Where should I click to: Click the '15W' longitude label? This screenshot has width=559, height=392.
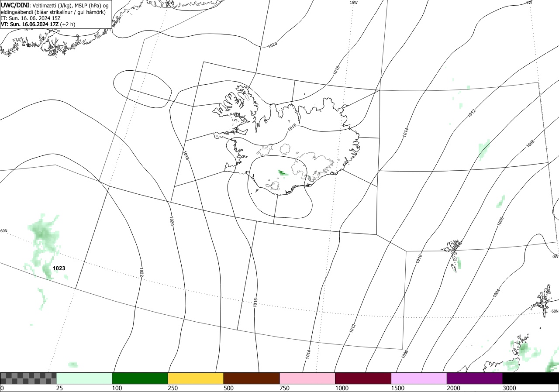(x=354, y=3)
